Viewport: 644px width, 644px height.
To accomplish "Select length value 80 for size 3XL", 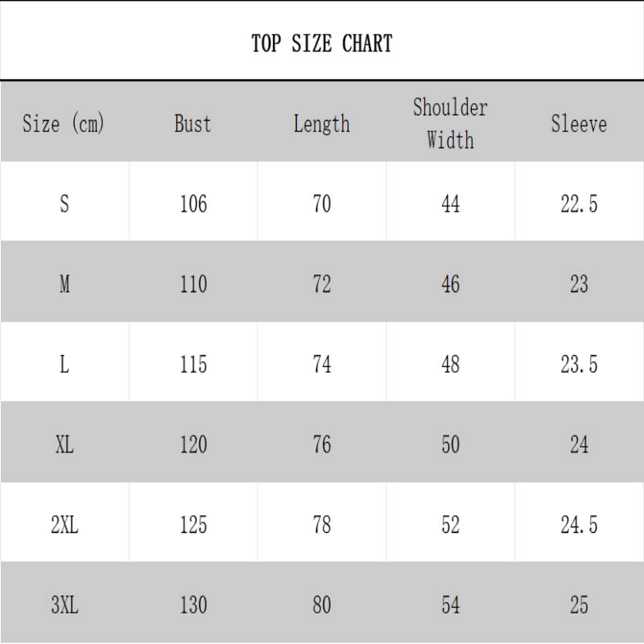I will (x=322, y=605).
